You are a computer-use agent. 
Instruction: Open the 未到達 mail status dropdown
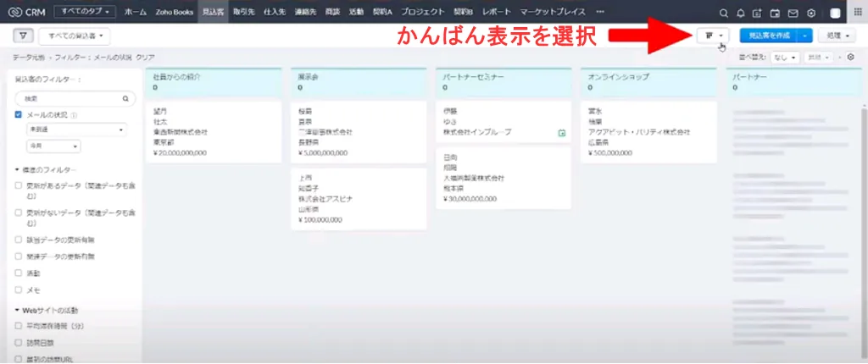(75, 130)
